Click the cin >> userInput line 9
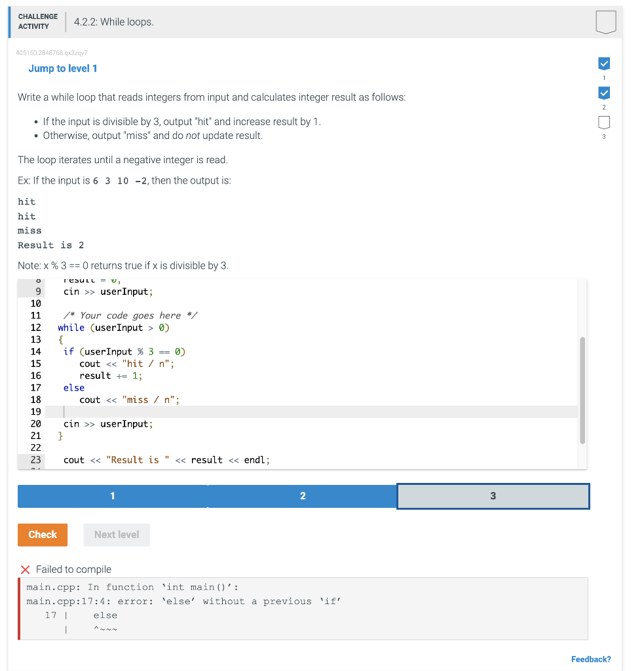 pyautogui.click(x=108, y=292)
